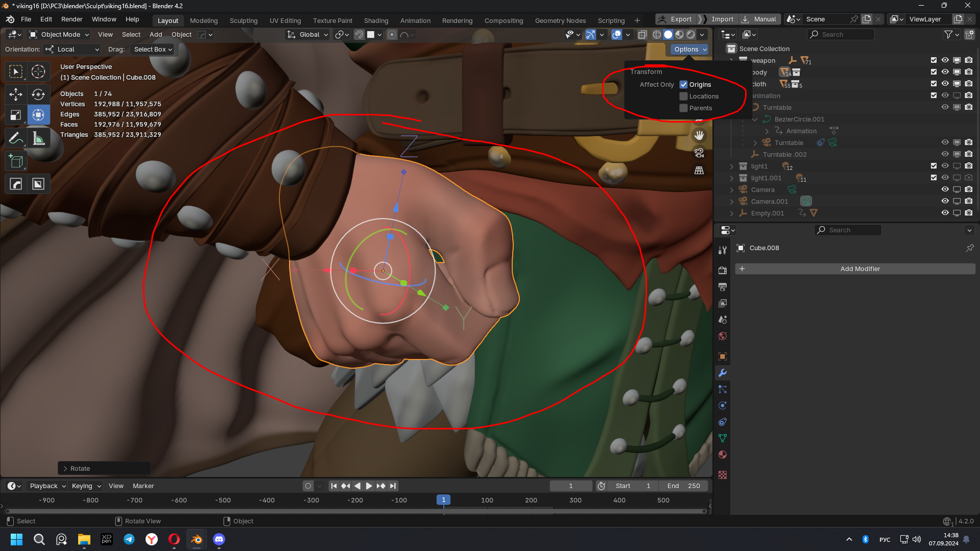Open the Material properties tab

(723, 454)
